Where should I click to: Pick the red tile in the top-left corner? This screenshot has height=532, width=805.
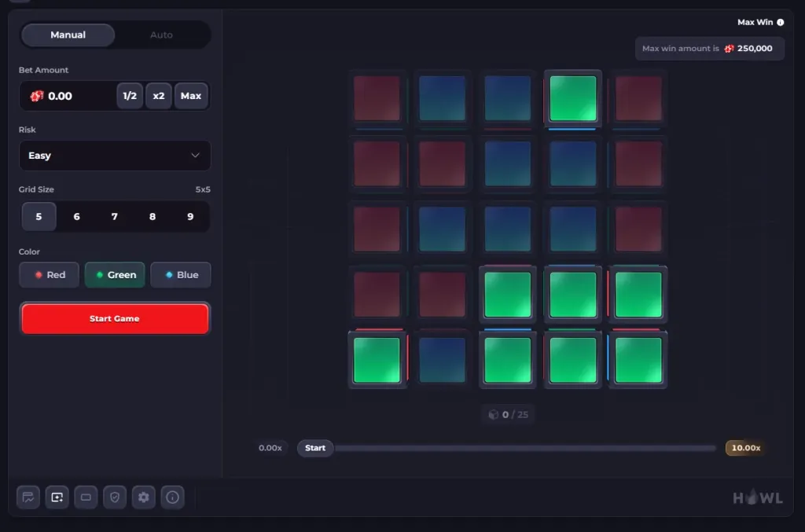(377, 98)
